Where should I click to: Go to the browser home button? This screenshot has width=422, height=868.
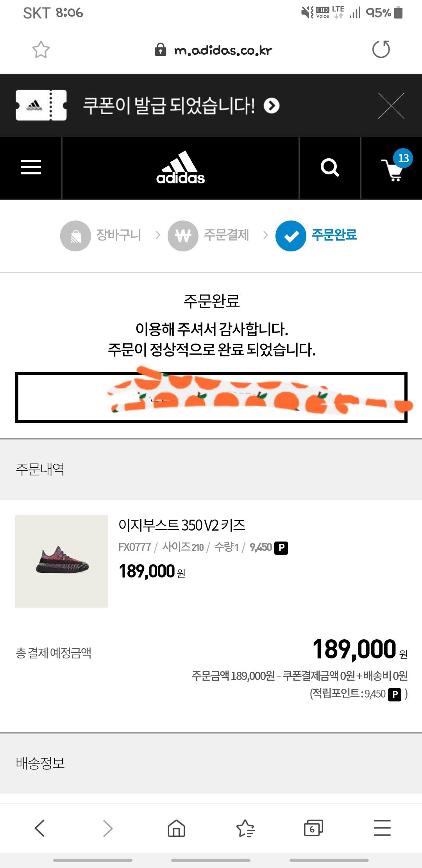(x=176, y=828)
